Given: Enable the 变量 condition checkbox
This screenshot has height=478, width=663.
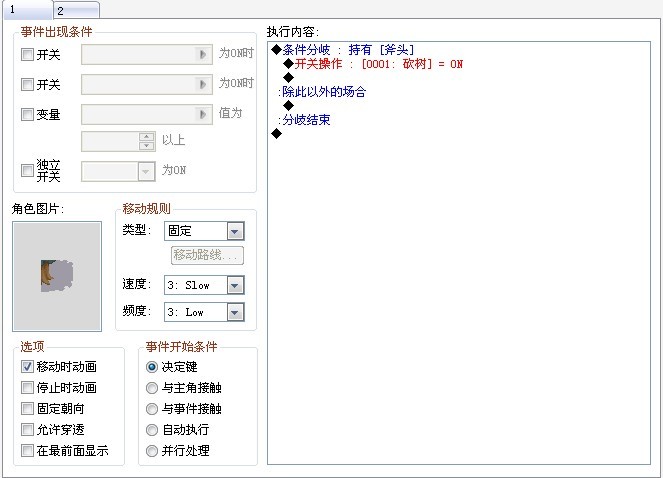Looking at the screenshot, I should (27, 114).
